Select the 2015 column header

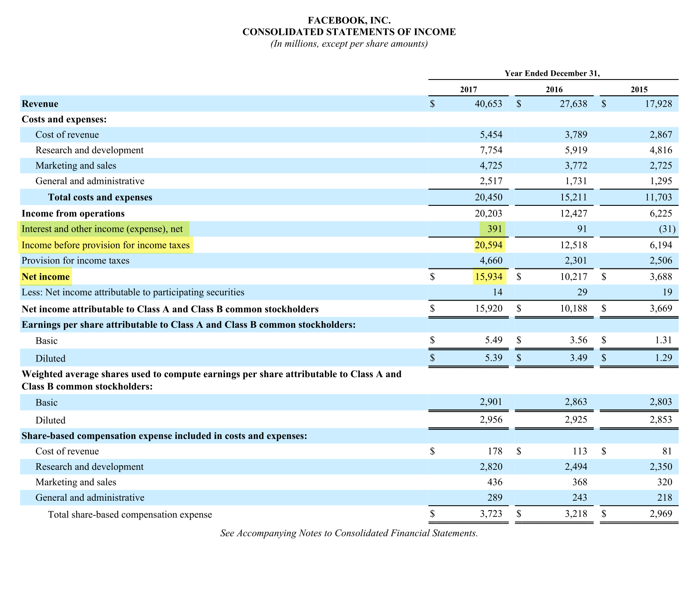(x=639, y=89)
